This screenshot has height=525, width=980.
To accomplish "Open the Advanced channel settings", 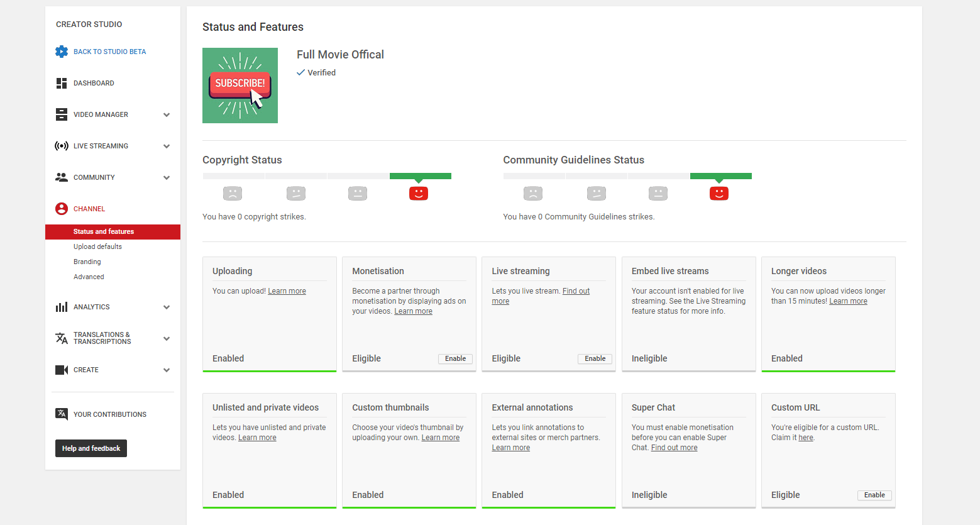I will (89, 277).
